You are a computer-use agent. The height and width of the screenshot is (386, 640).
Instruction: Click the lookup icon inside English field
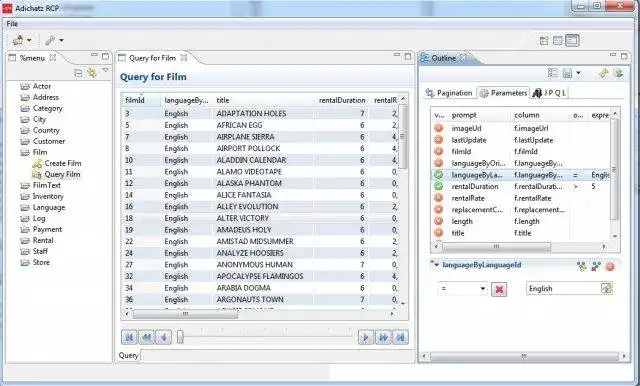point(607,288)
